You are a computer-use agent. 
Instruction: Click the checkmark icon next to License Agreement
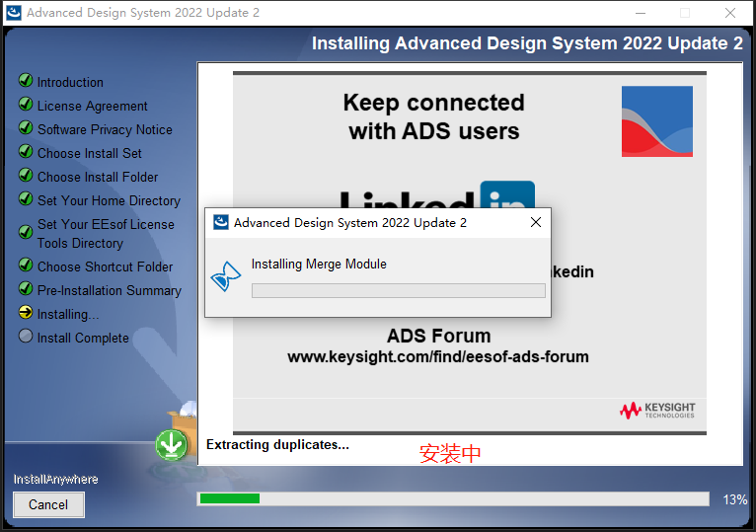tap(26, 104)
